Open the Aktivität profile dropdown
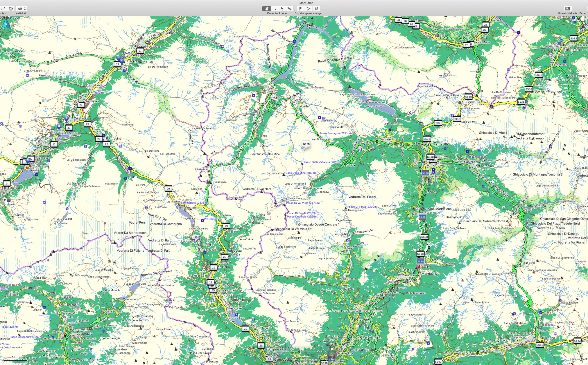The height and width of the screenshot is (365, 588). [x=21, y=8]
